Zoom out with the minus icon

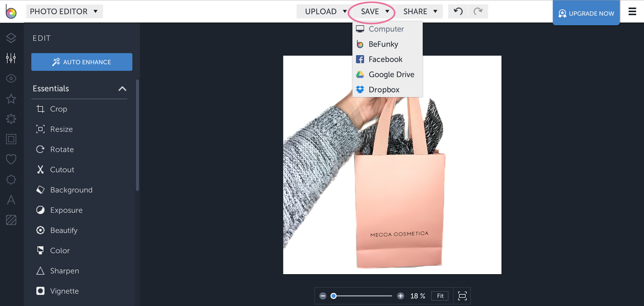[x=322, y=296]
